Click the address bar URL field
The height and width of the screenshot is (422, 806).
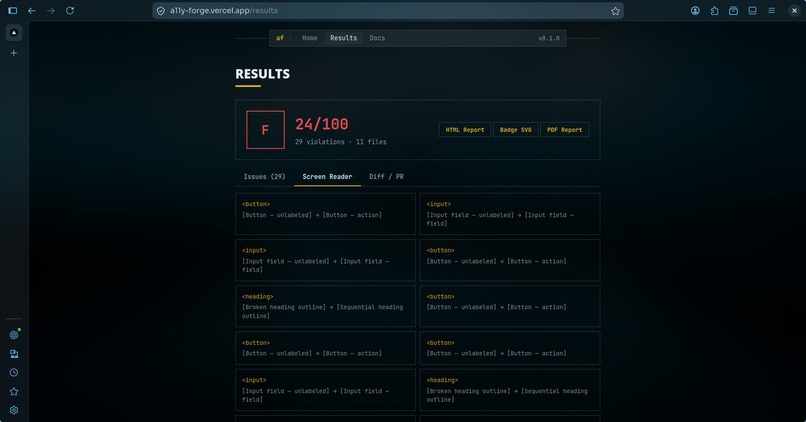click(388, 11)
